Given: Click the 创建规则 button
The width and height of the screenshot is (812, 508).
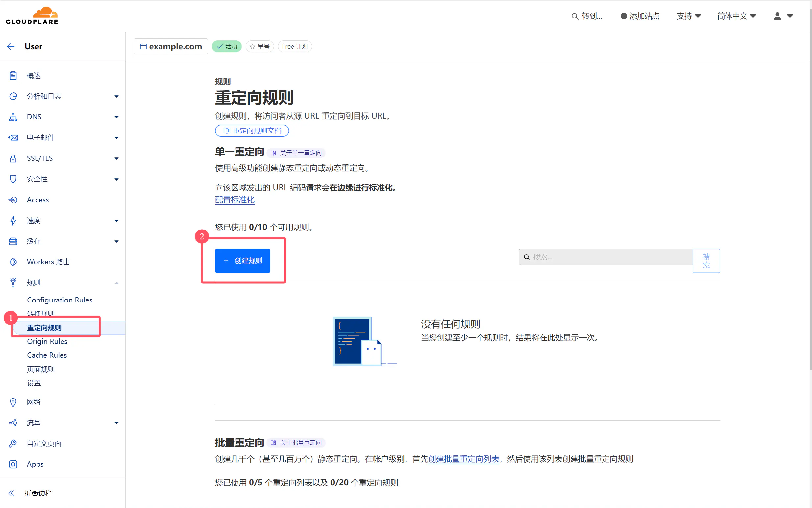Looking at the screenshot, I should (x=242, y=261).
